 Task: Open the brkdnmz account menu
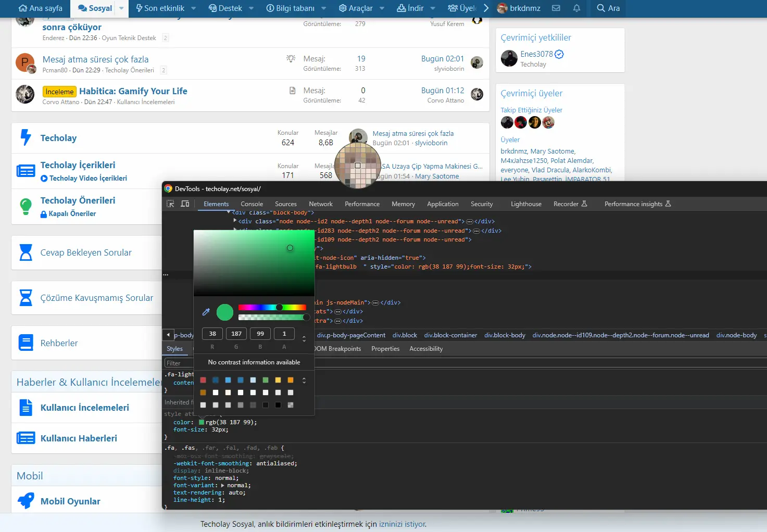(x=519, y=8)
